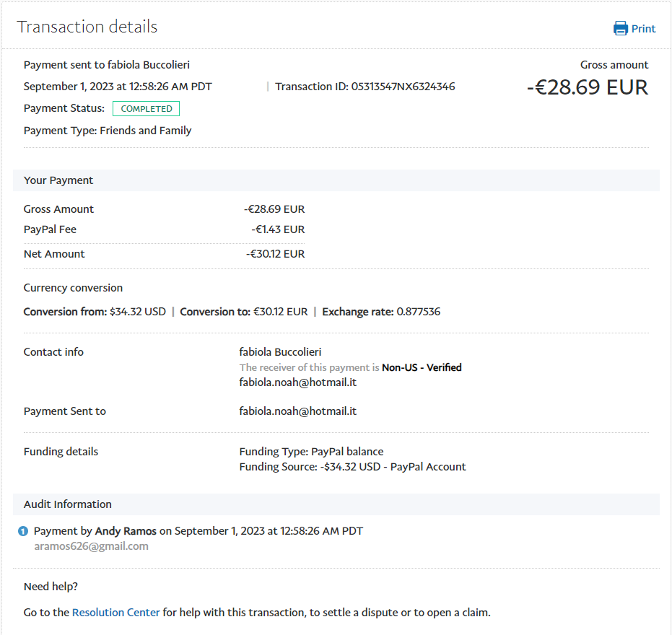The width and height of the screenshot is (672, 635).
Task: Click the numbered audit step icon
Action: click(23, 532)
